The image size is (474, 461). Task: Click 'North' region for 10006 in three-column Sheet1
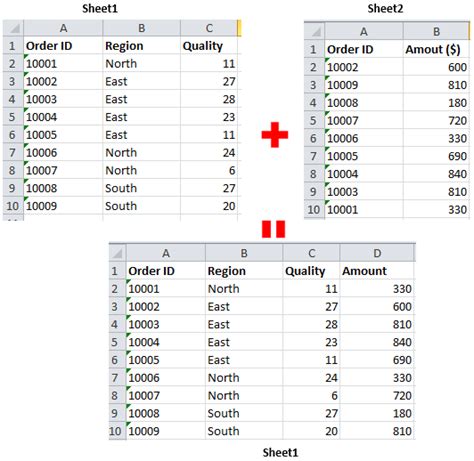point(142,152)
